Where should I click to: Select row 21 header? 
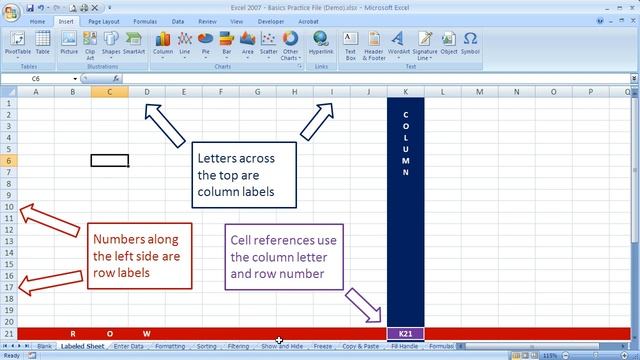(x=9, y=334)
